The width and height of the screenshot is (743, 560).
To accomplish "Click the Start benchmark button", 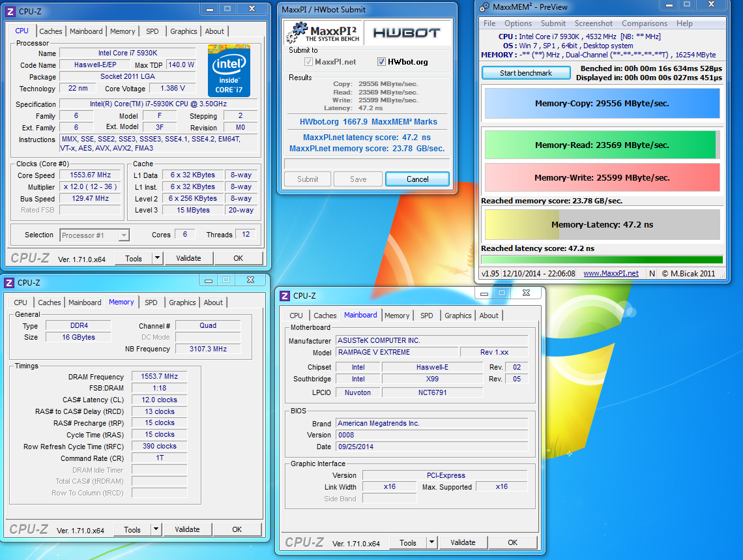I will 526,73.
